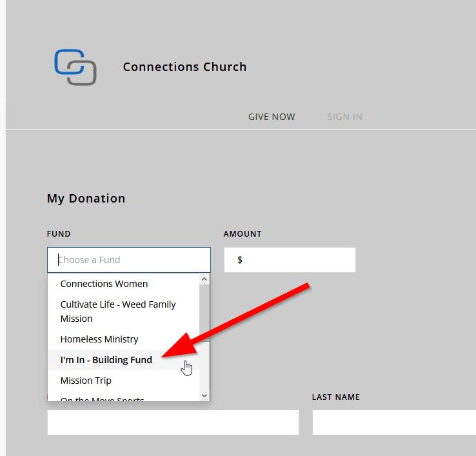
Task: Select Connections Women fund option
Action: point(123,284)
